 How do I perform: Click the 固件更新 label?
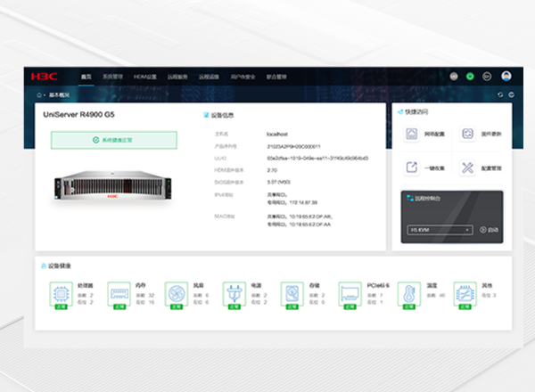point(491,134)
